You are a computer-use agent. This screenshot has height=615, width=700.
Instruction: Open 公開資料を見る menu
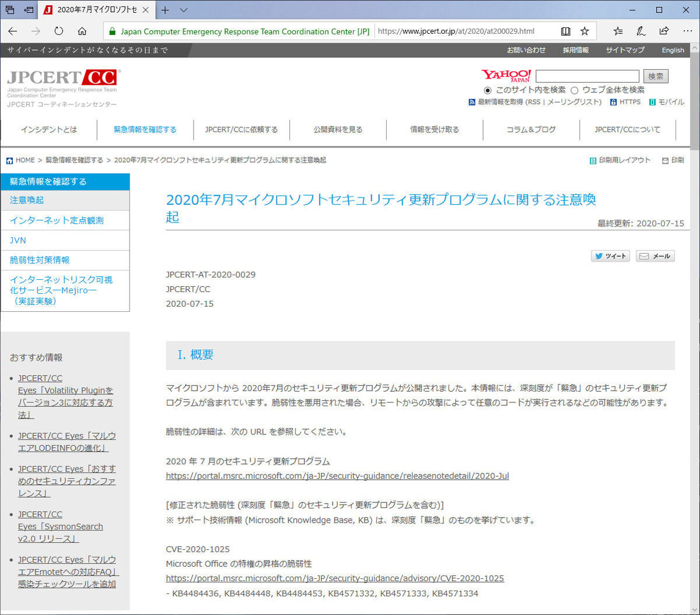coord(338,129)
